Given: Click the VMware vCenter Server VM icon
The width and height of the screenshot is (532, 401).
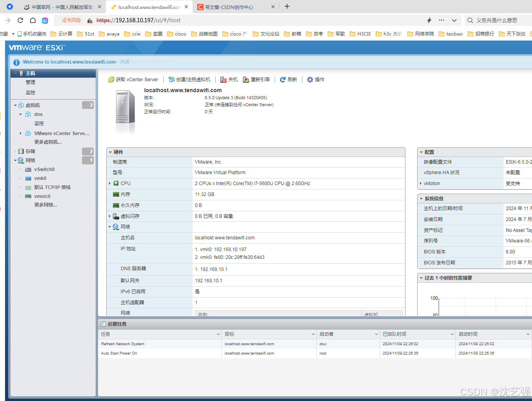Looking at the screenshot, I should coord(28,134).
